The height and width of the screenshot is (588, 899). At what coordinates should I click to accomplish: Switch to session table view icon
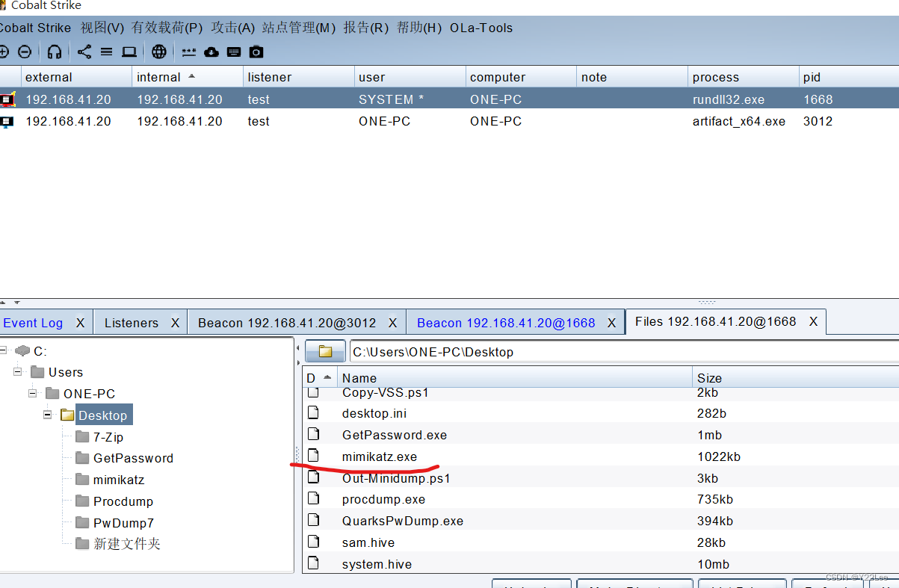(106, 52)
